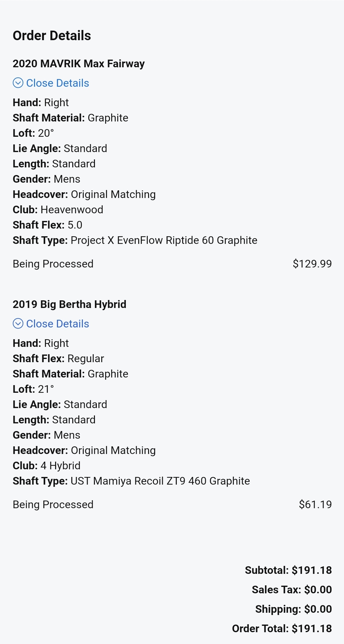Screen dimensions: 344x644
Task: Click the Sales Tax line
Action: [292, 589]
